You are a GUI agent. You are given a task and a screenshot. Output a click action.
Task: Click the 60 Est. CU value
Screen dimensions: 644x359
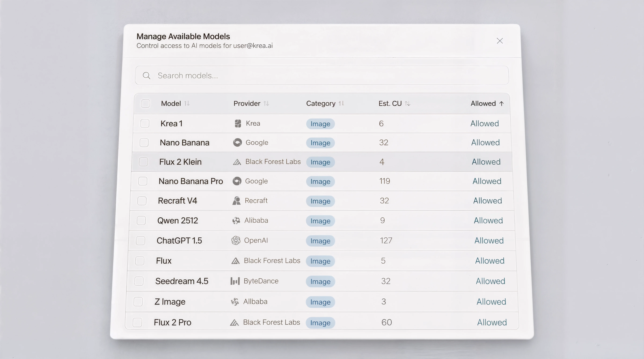(x=386, y=322)
